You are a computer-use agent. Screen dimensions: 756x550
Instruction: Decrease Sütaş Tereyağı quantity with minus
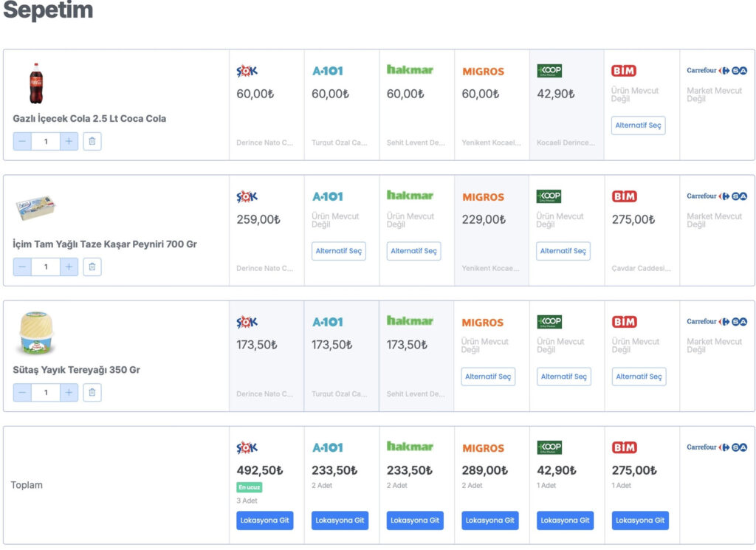point(22,392)
